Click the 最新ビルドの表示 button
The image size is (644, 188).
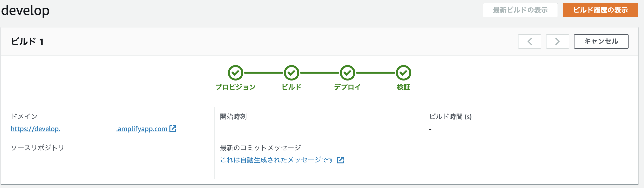[520, 10]
